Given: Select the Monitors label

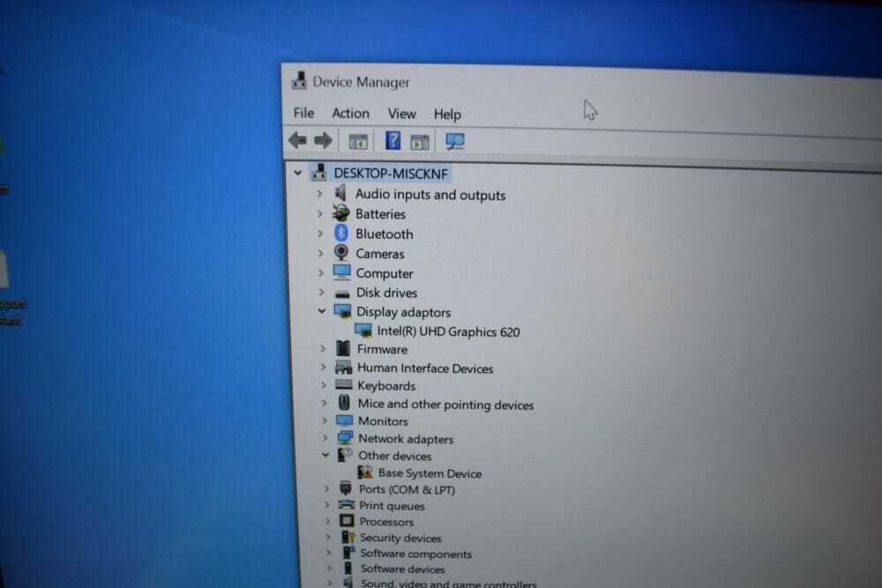Looking at the screenshot, I should [383, 421].
